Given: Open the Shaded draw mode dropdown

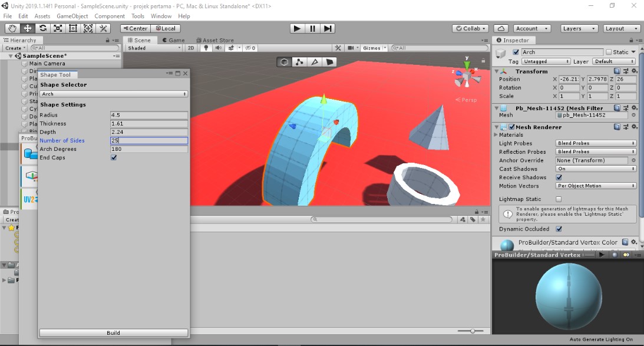Looking at the screenshot, I should [154, 48].
